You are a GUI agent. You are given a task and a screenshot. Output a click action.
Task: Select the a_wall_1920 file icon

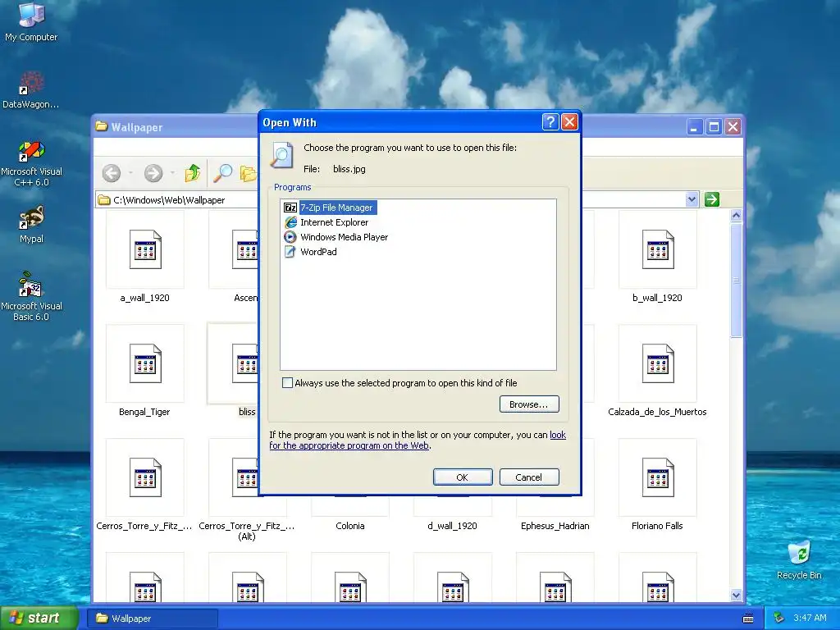(145, 249)
